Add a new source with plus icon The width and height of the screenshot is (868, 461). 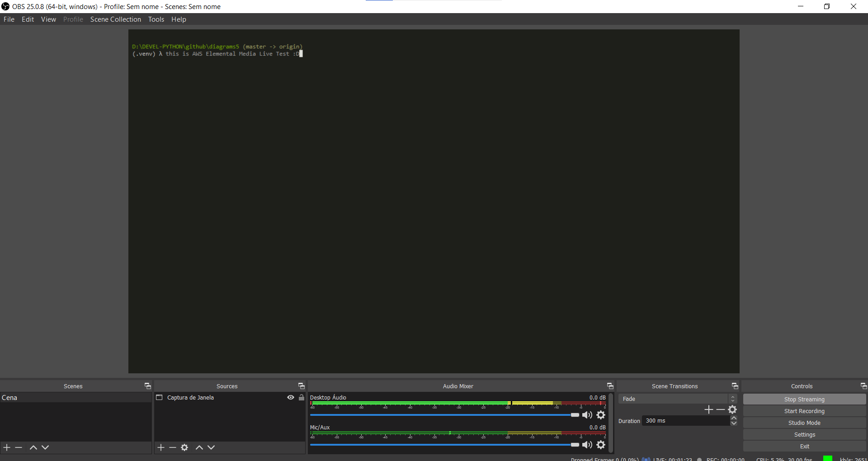coord(161,447)
